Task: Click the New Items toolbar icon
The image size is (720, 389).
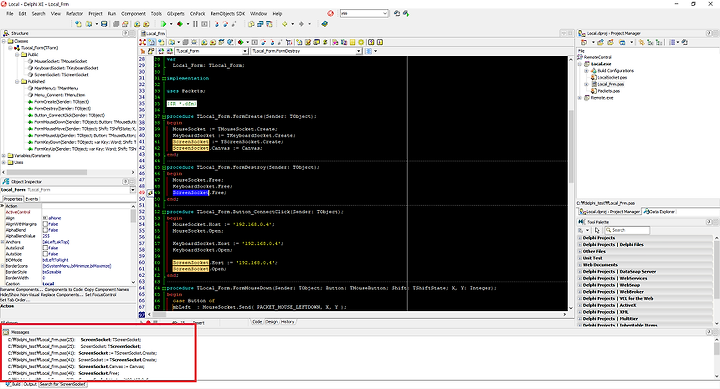Action: tap(78, 24)
